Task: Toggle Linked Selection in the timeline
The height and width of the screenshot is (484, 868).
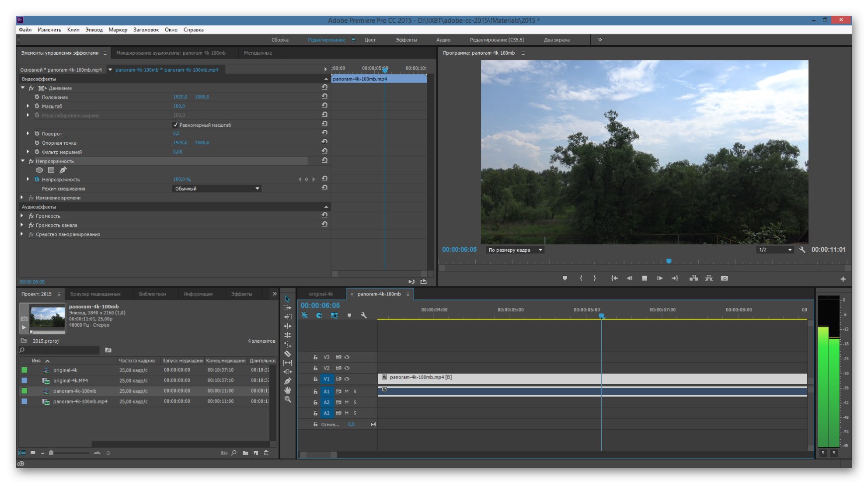Action: click(334, 315)
